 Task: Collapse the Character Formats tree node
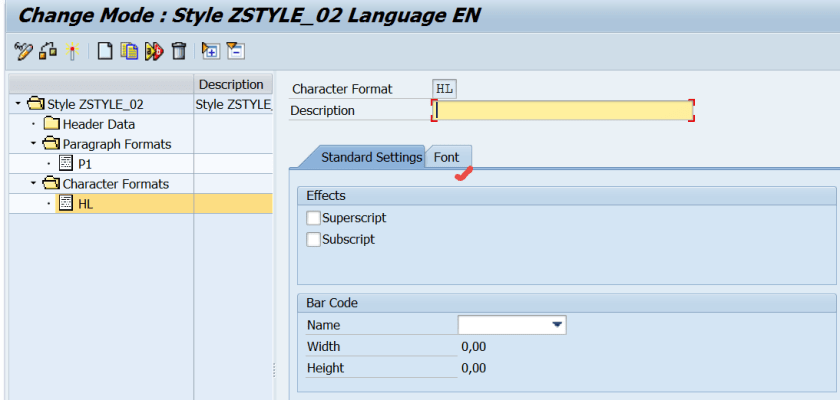pyautogui.click(x=33, y=184)
